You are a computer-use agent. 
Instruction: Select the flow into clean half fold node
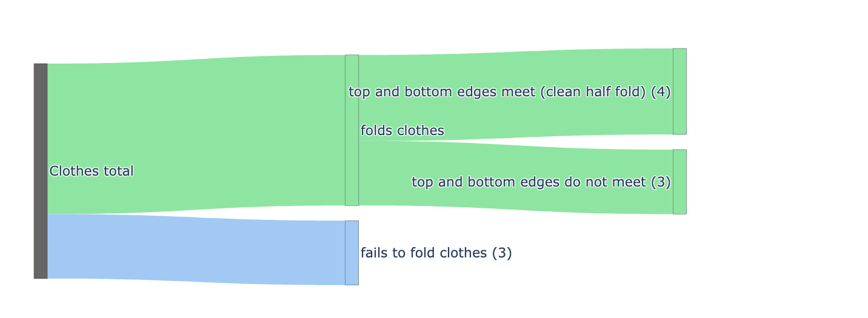click(x=515, y=67)
